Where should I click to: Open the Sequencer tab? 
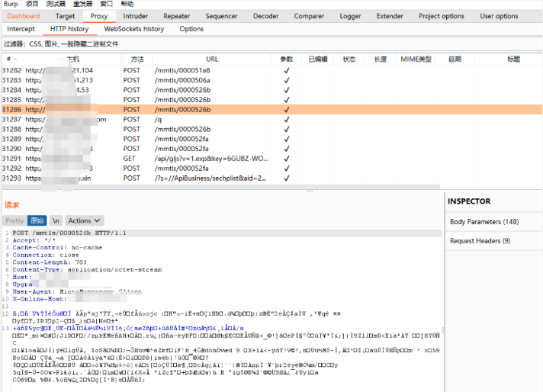pos(221,16)
